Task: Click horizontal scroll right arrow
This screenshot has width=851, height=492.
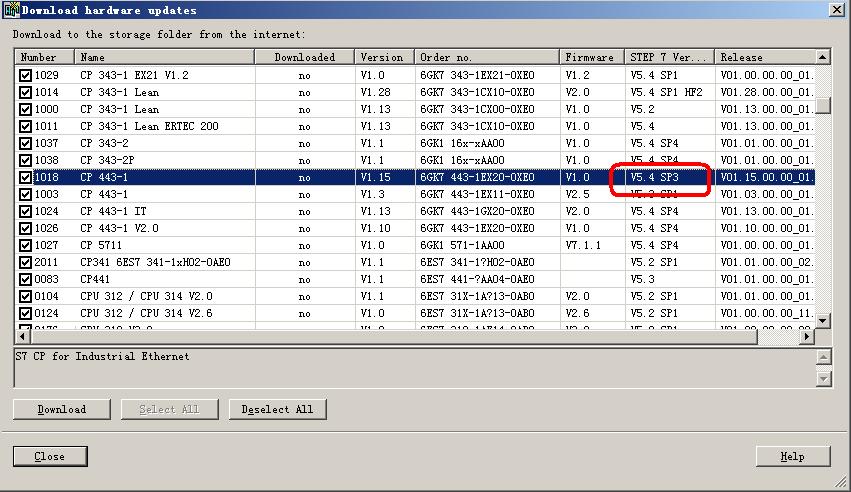Action: (x=808, y=336)
